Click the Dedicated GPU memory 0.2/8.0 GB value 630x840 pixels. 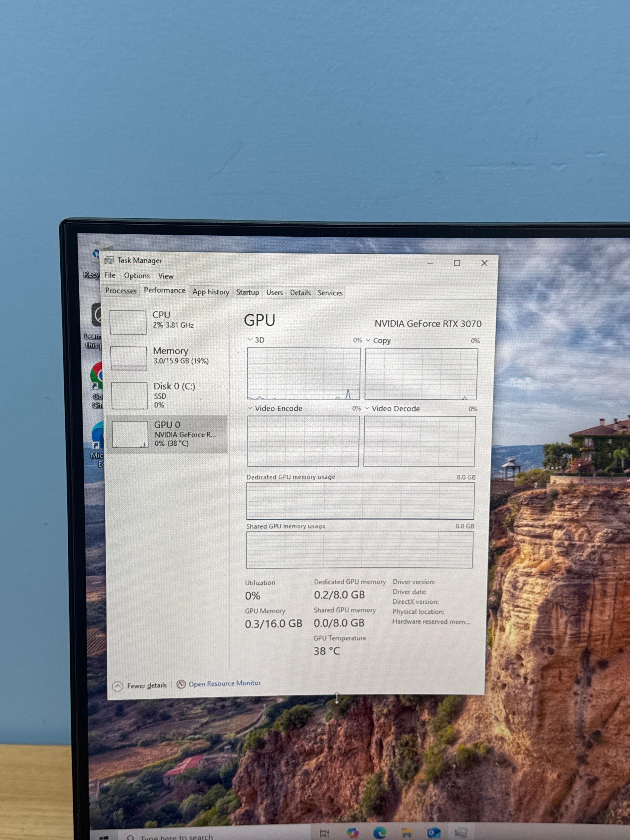[x=339, y=595]
